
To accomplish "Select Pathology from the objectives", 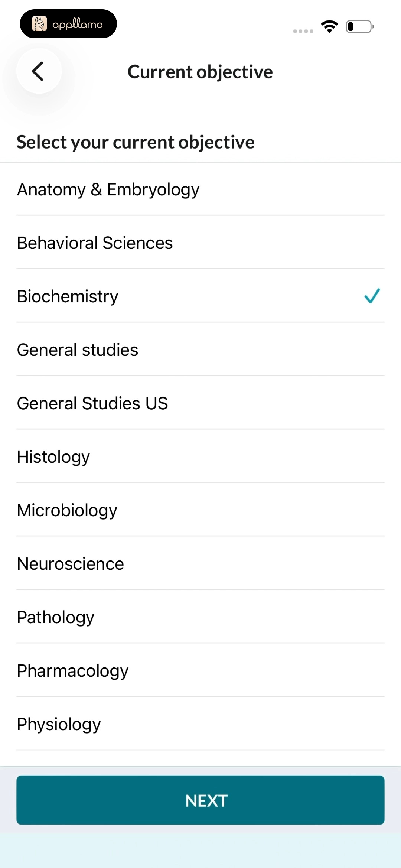I will [x=200, y=617].
